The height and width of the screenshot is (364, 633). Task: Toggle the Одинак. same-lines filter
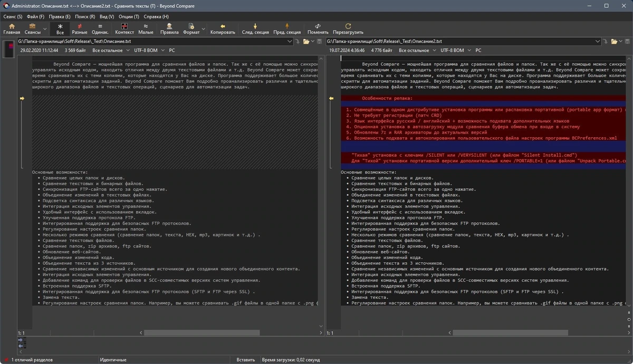[x=100, y=28]
